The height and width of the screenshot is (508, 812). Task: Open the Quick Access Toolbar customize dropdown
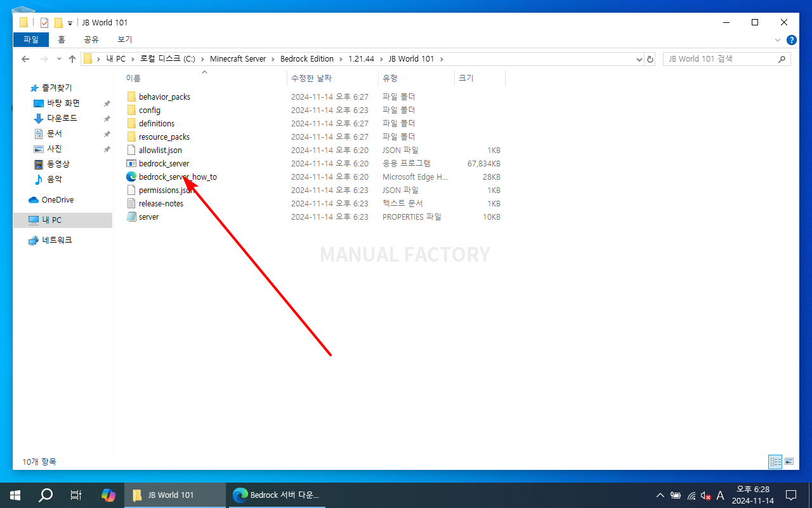click(70, 23)
